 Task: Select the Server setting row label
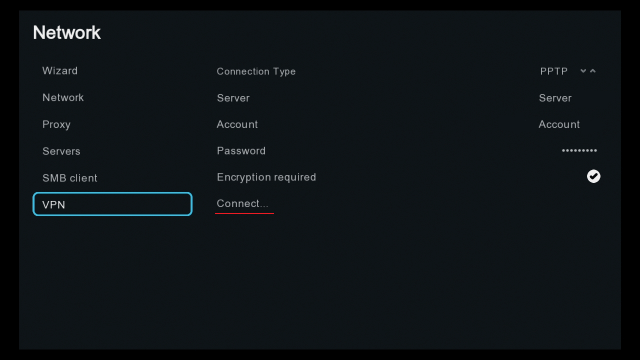(x=233, y=98)
